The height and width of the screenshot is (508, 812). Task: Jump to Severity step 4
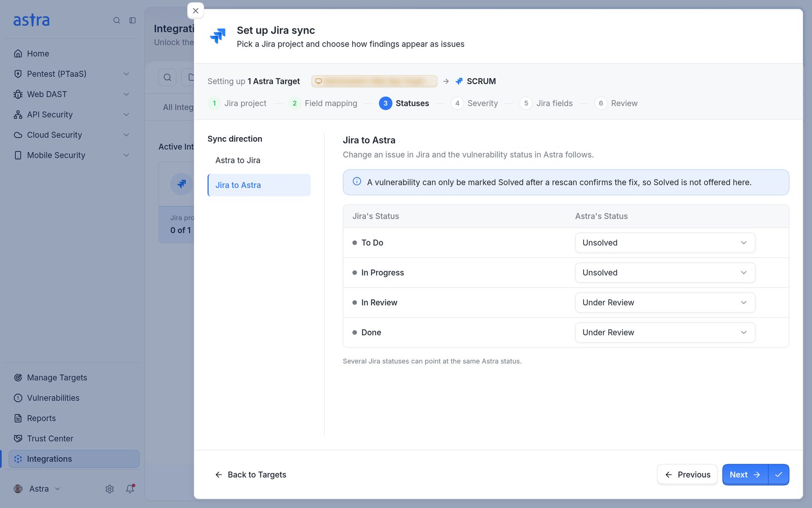[475, 103]
